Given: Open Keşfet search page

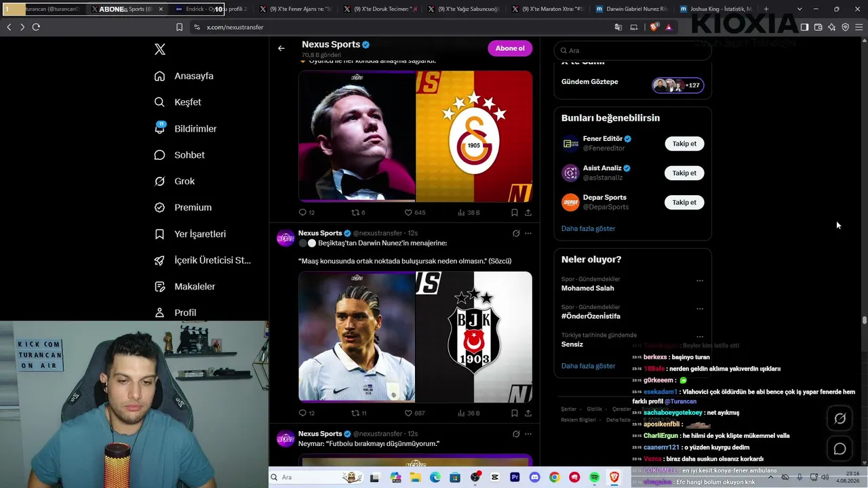Looking at the screenshot, I should click(178, 102).
